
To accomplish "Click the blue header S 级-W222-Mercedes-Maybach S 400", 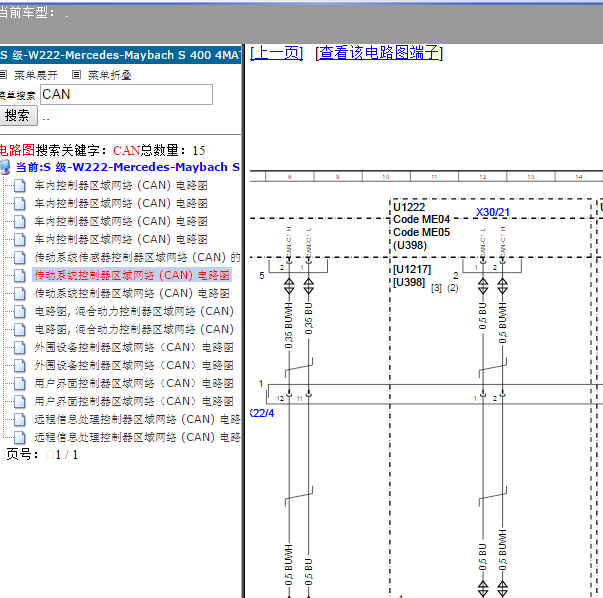I will coord(120,55).
